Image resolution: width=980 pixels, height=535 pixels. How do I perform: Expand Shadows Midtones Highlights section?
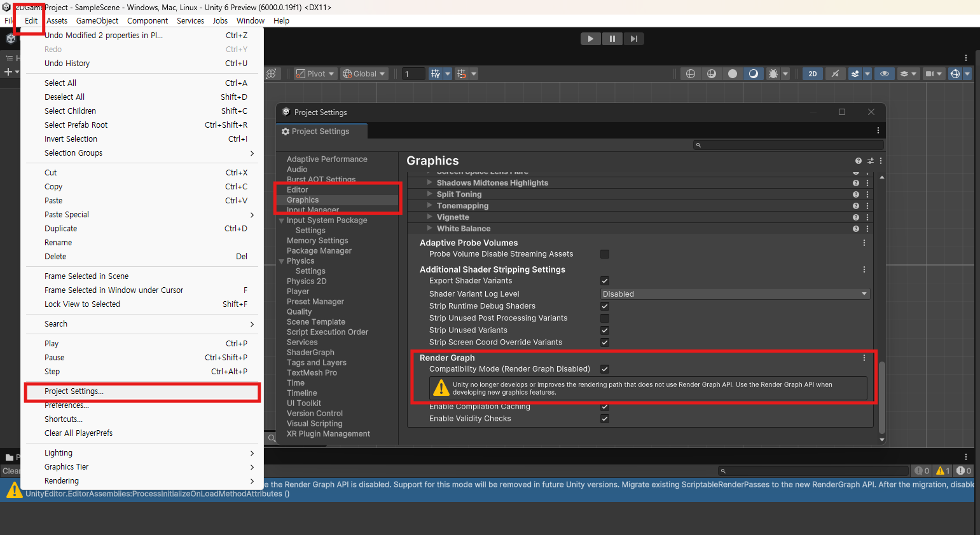(430, 183)
